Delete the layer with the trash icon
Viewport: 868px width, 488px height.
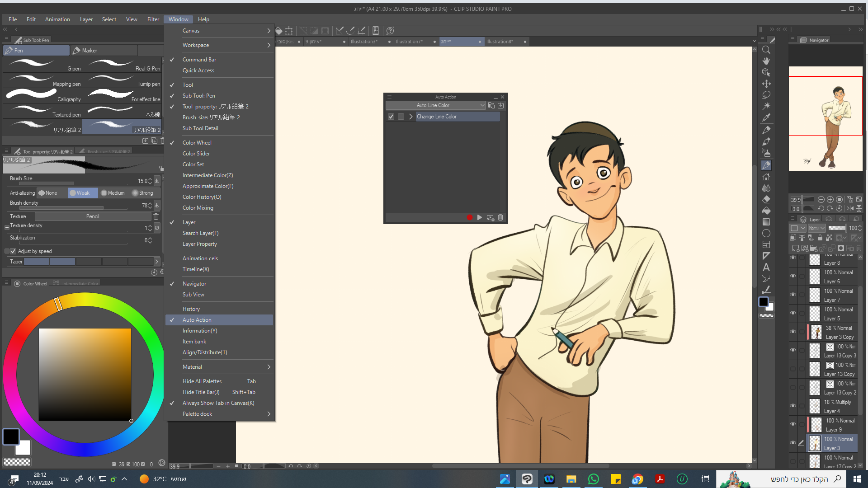coord(859,248)
